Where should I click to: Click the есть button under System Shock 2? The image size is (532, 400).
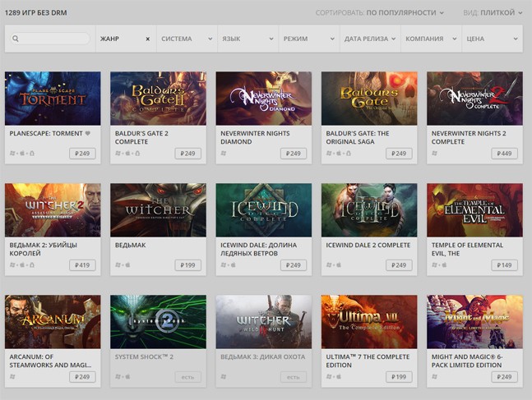(x=188, y=377)
